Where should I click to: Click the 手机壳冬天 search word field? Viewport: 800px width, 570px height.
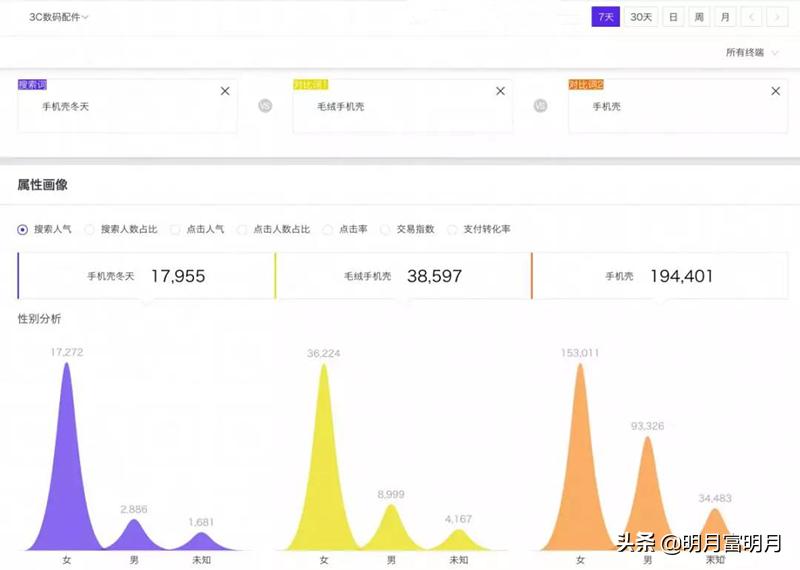click(127, 106)
